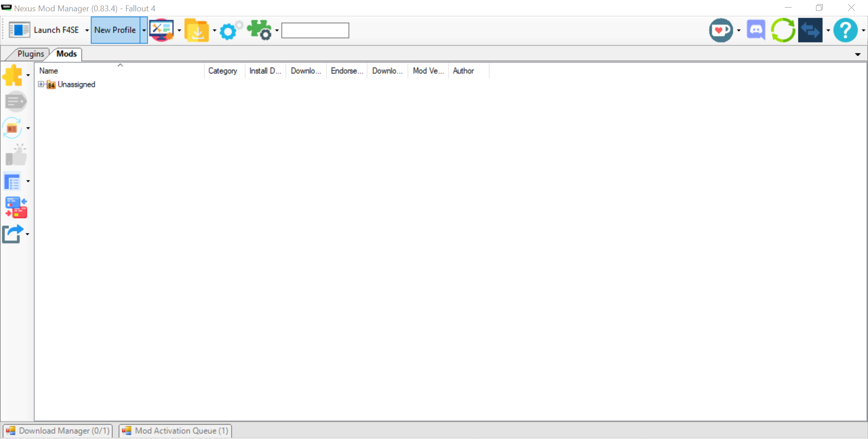
Task: Open the Help question mark icon
Action: tap(845, 30)
